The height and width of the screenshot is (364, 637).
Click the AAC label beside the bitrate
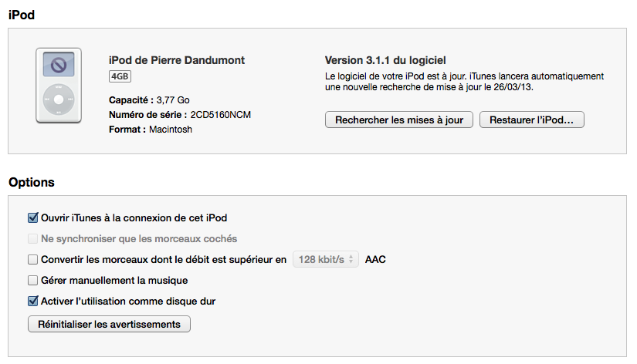375,260
